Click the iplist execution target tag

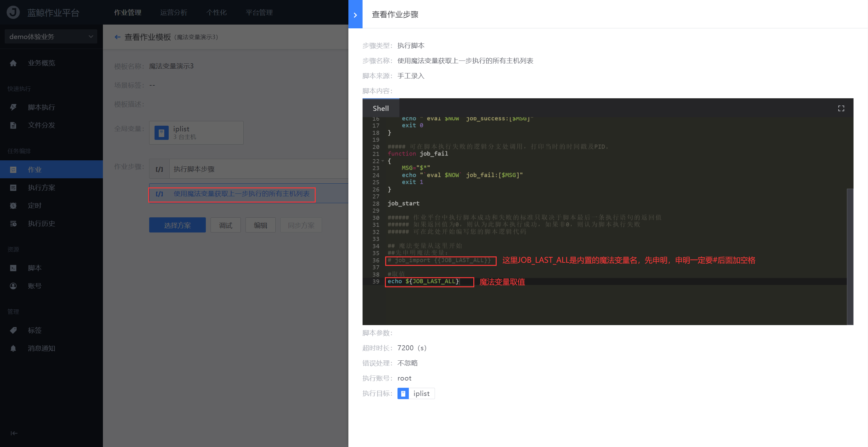point(416,393)
